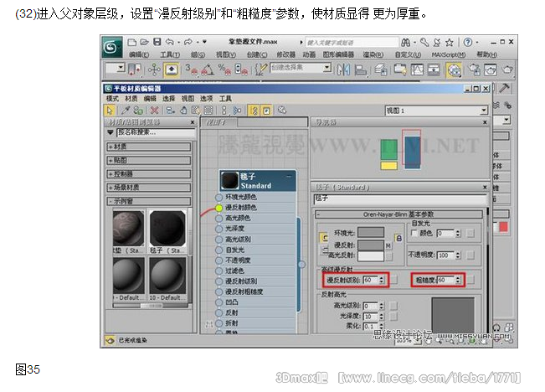This screenshot has width=545, height=392.
Task: Click the 高光颜色 input socket
Action: (219, 219)
